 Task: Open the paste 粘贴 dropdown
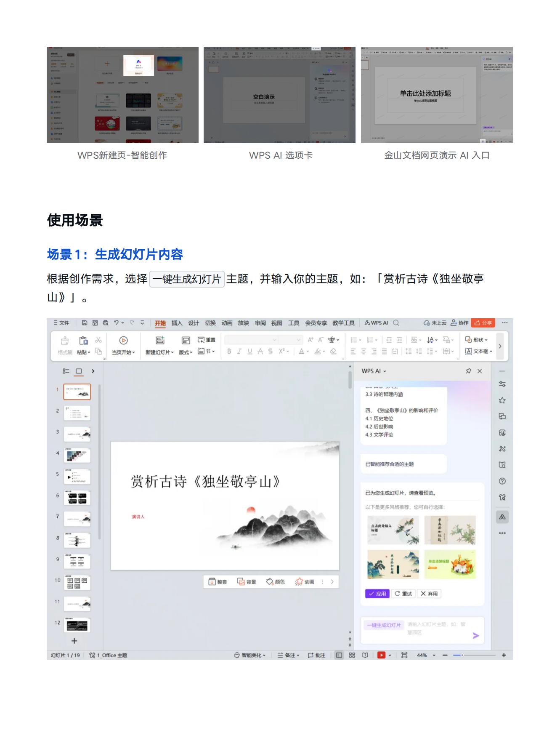pyautogui.click(x=84, y=352)
